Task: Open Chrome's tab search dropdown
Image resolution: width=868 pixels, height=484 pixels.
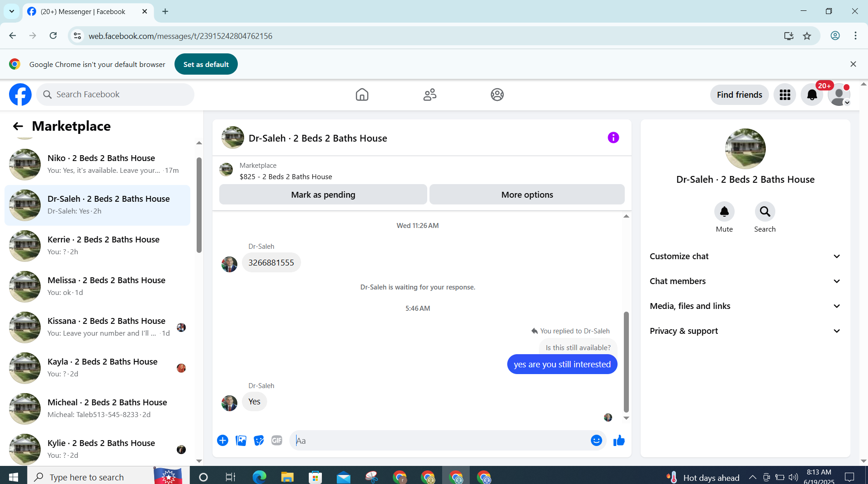Action: pos(12,11)
